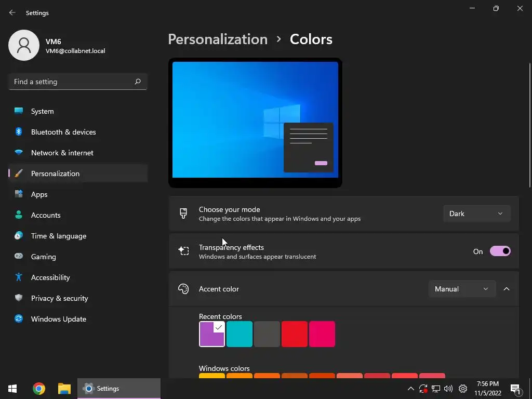Image resolution: width=532 pixels, height=399 pixels.
Task: Click the network tray icon
Action: 436,389
